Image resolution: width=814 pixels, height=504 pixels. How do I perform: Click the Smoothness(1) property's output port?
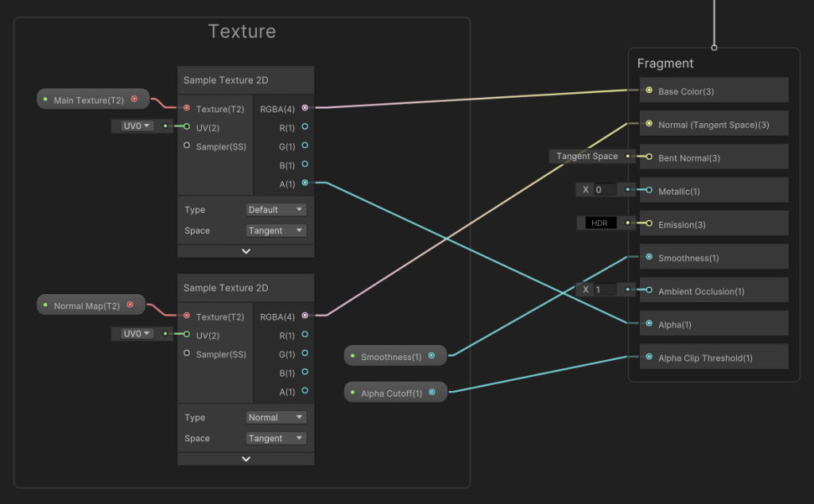432,356
